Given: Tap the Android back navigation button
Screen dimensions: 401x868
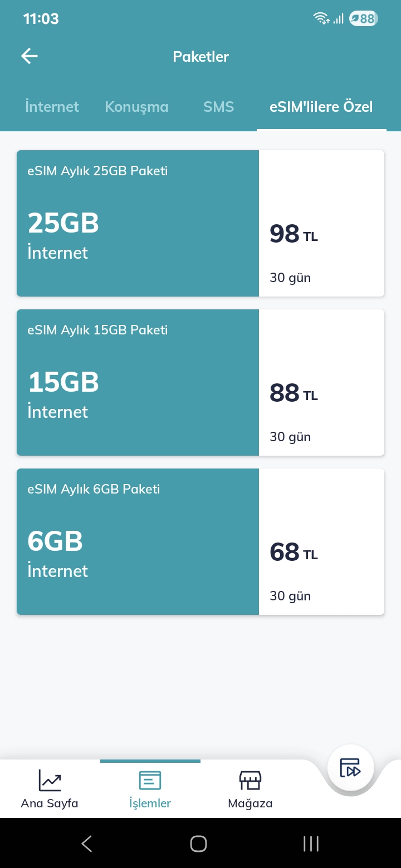Looking at the screenshot, I should click(x=87, y=844).
